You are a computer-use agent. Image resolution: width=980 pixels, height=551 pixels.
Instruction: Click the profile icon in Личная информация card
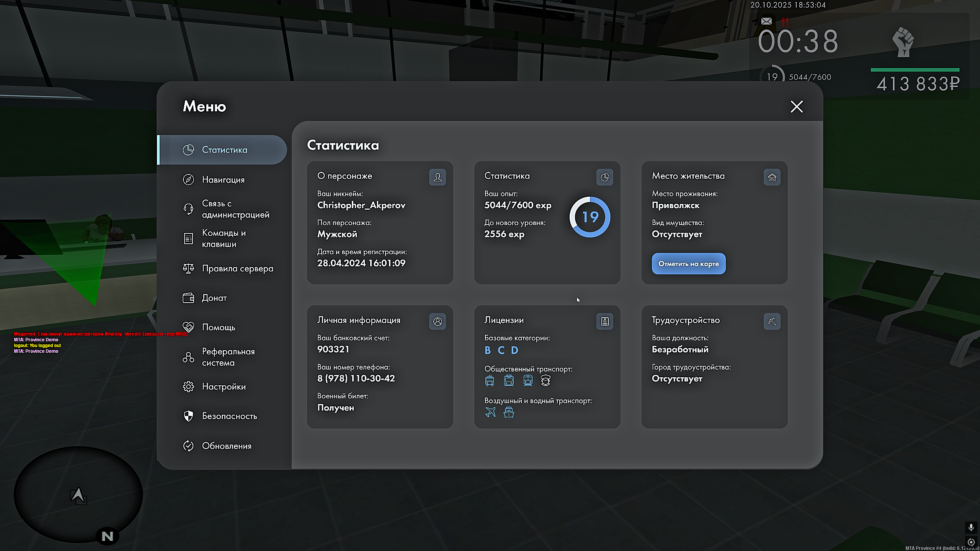point(437,321)
